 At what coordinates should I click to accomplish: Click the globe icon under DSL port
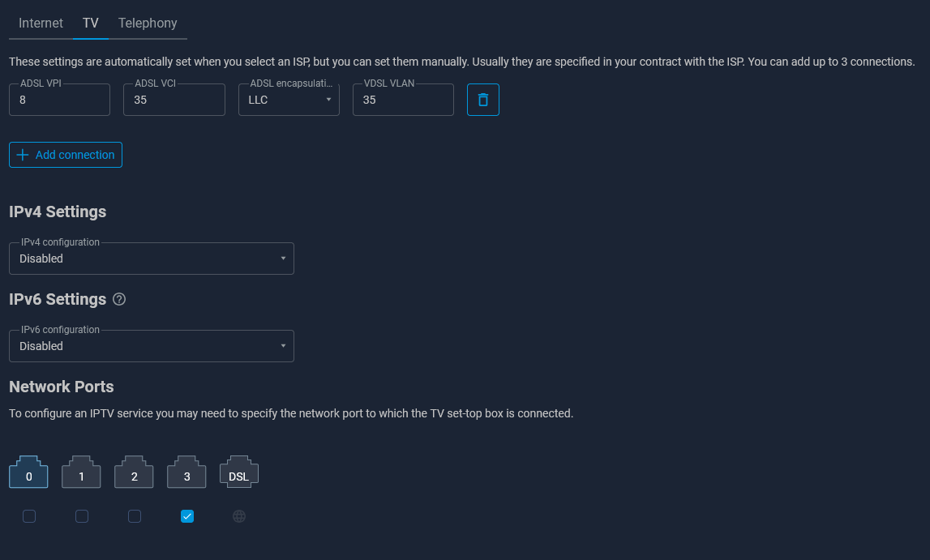239,516
